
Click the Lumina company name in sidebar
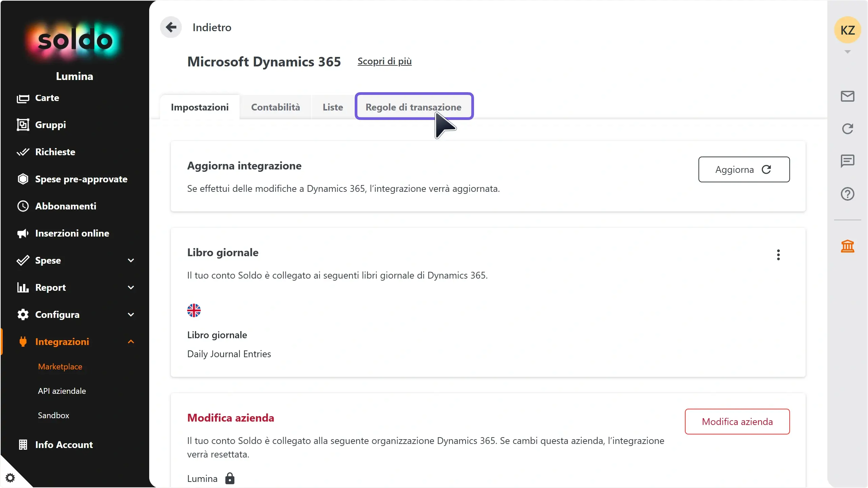pyautogui.click(x=75, y=76)
